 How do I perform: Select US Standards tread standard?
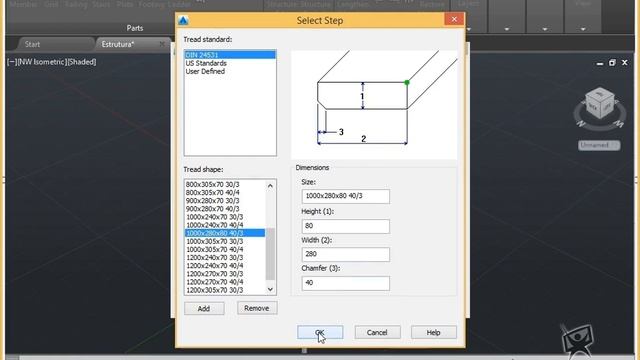(230, 63)
